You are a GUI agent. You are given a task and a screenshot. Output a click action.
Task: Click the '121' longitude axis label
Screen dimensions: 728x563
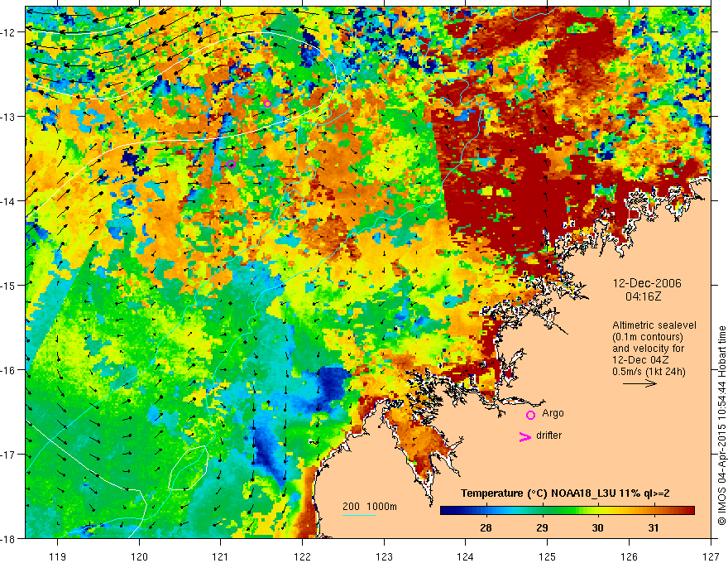point(221,556)
